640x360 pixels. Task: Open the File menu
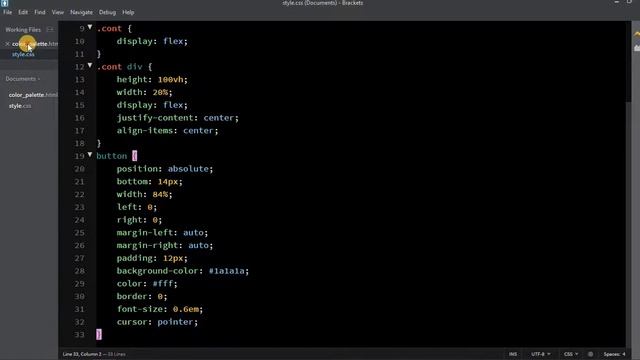click(7, 12)
